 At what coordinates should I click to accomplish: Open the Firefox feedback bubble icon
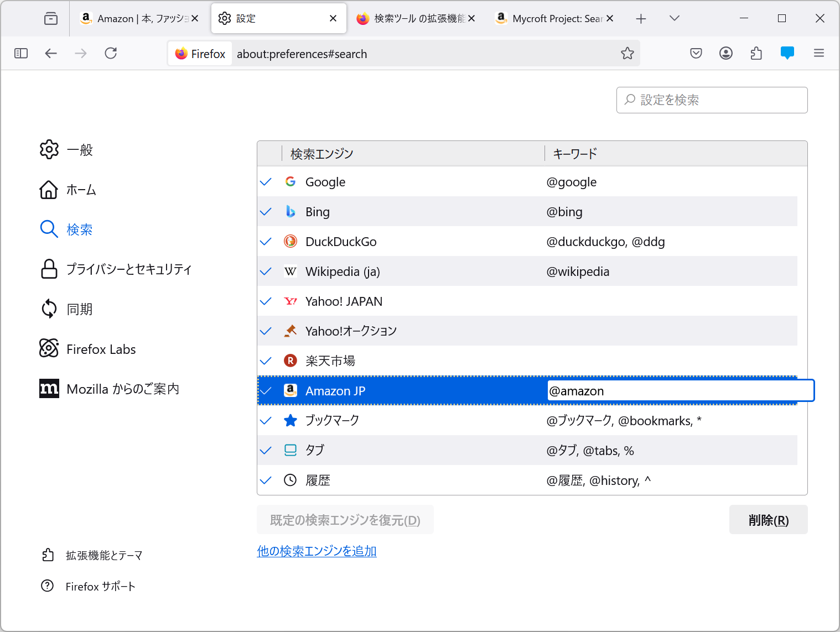787,53
